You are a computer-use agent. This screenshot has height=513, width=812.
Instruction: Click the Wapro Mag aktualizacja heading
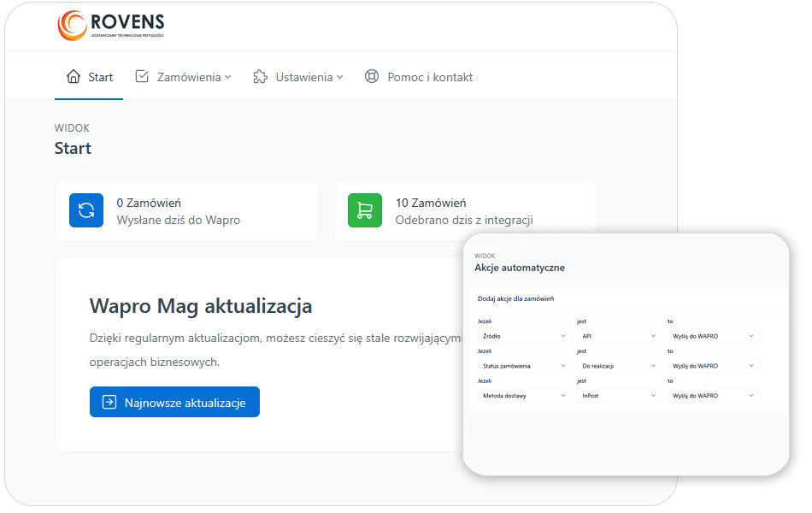click(201, 306)
